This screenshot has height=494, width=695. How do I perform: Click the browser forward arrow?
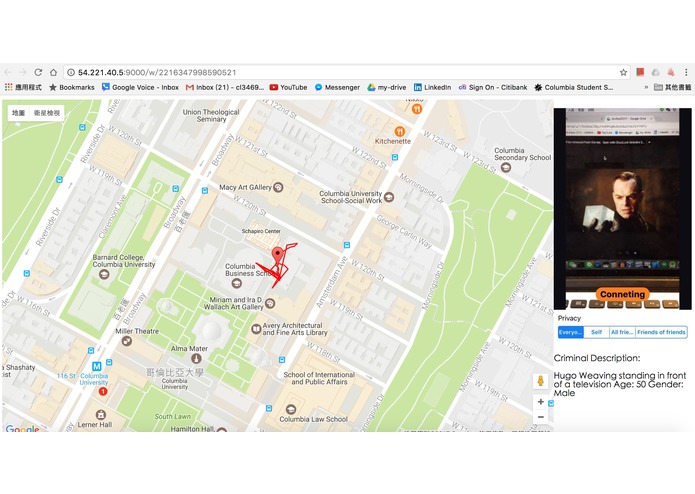23,72
